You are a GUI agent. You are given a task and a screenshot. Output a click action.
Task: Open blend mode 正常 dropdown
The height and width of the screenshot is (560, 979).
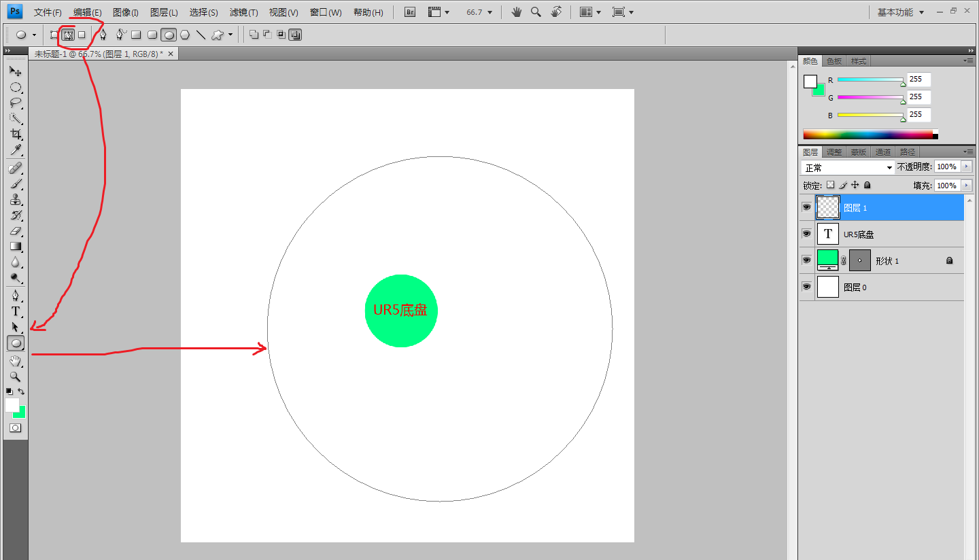pos(848,167)
